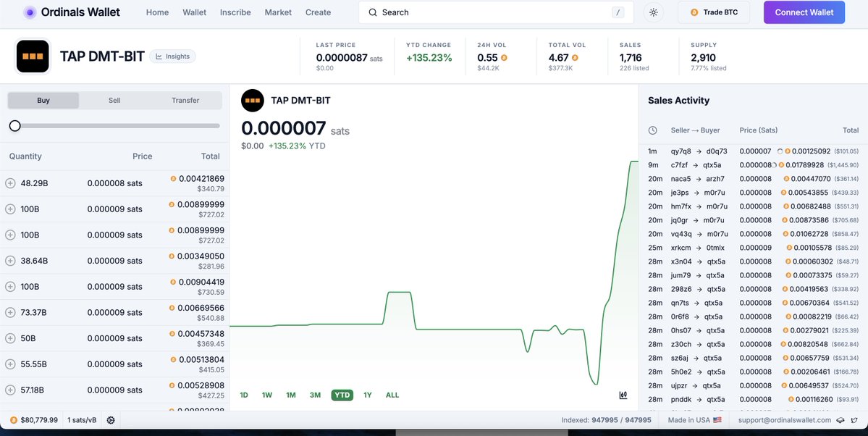Add the 48.29B listing with plus icon
This screenshot has width=868, height=436.
10,183
